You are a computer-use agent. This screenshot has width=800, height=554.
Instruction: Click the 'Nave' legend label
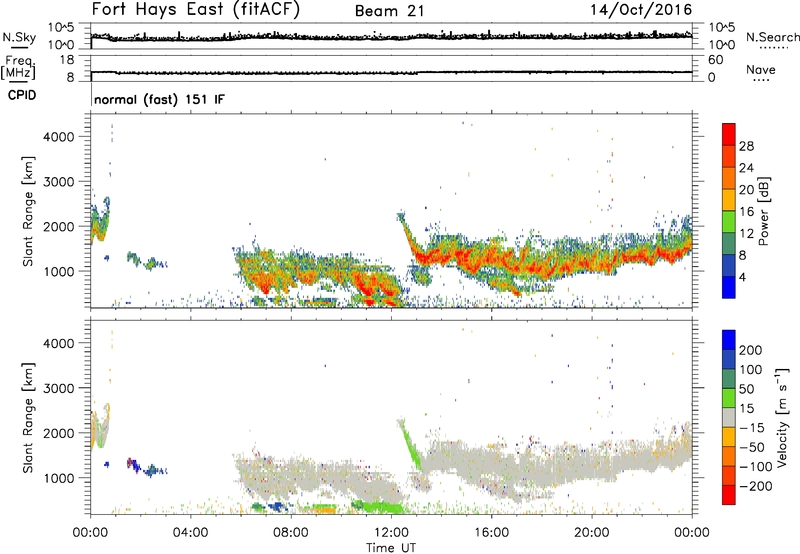(x=761, y=69)
